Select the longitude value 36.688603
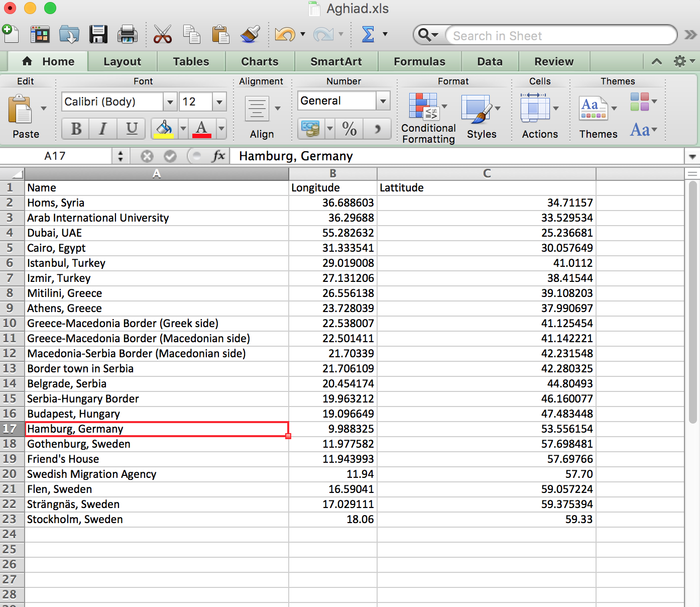700x607 pixels. tap(333, 203)
